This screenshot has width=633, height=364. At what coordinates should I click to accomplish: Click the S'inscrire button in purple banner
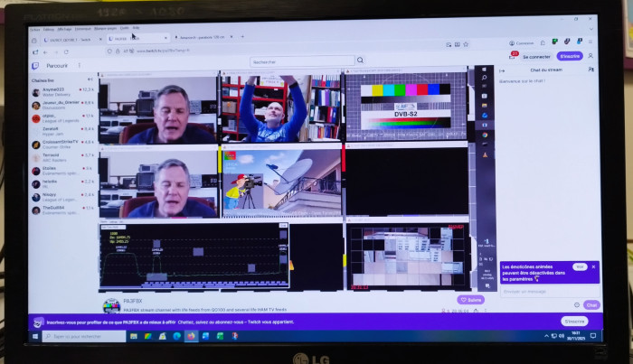point(574,322)
